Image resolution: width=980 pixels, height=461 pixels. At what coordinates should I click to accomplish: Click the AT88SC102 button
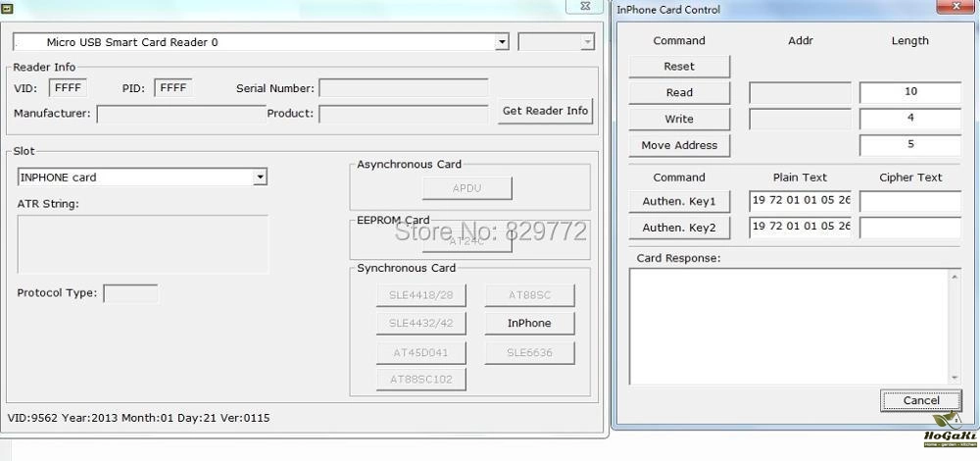(x=420, y=379)
